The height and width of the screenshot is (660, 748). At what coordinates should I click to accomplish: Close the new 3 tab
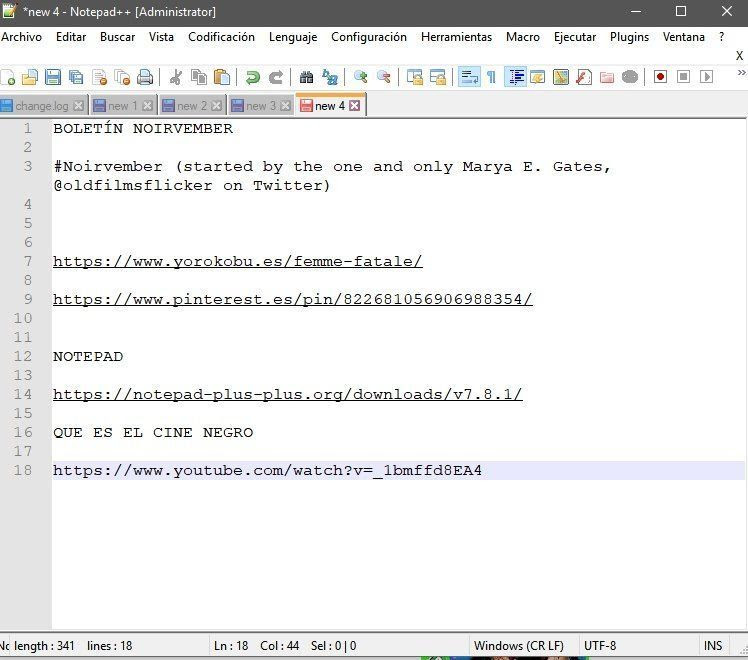coord(285,106)
